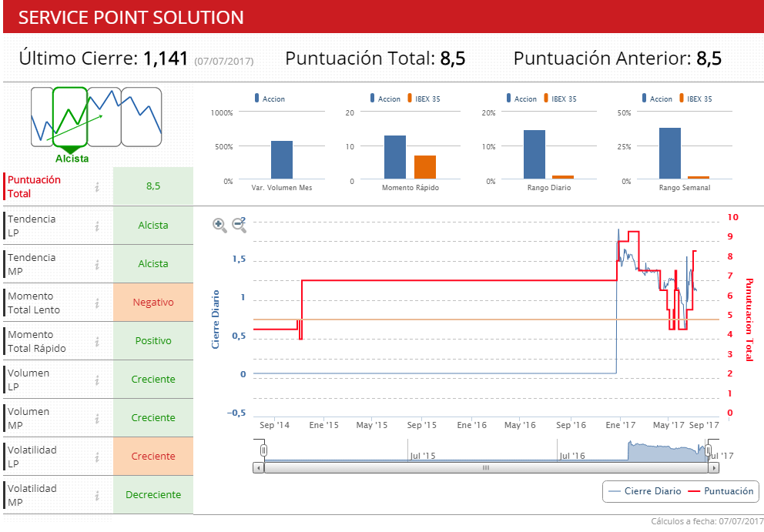Click the Puntuacion Total right axis title
Viewport: 764px width, 532px height.
click(x=749, y=320)
